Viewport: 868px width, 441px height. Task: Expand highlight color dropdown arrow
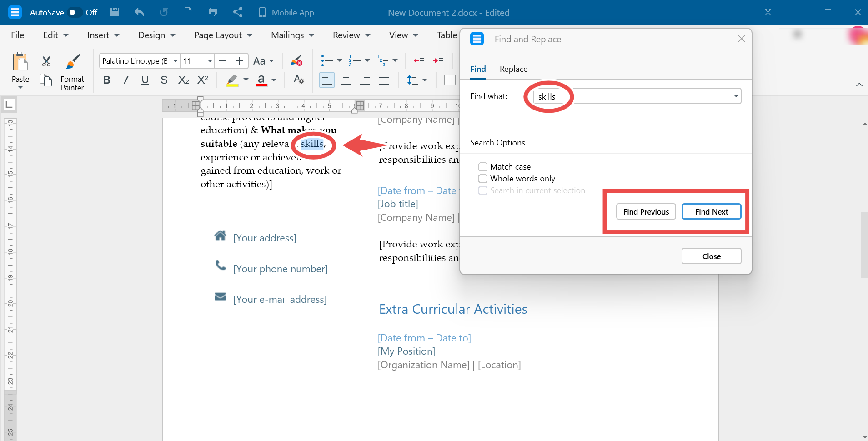coord(246,80)
